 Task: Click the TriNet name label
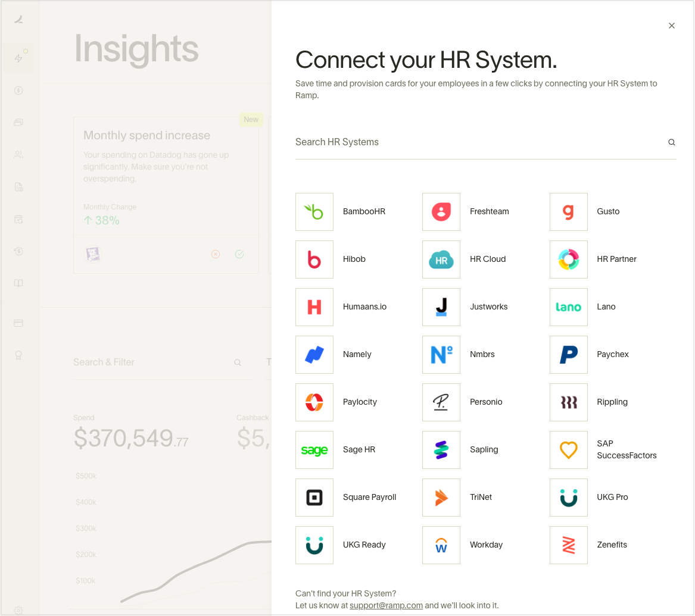pyautogui.click(x=481, y=498)
